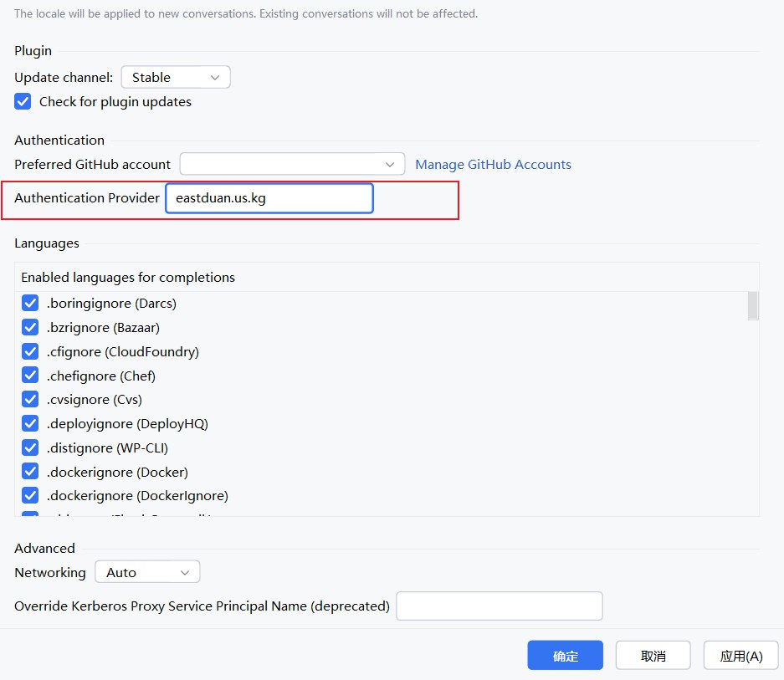Viewport: 784px width, 680px height.
Task: Disable .deployignore (DeployHQ) completions
Action: pyautogui.click(x=30, y=423)
